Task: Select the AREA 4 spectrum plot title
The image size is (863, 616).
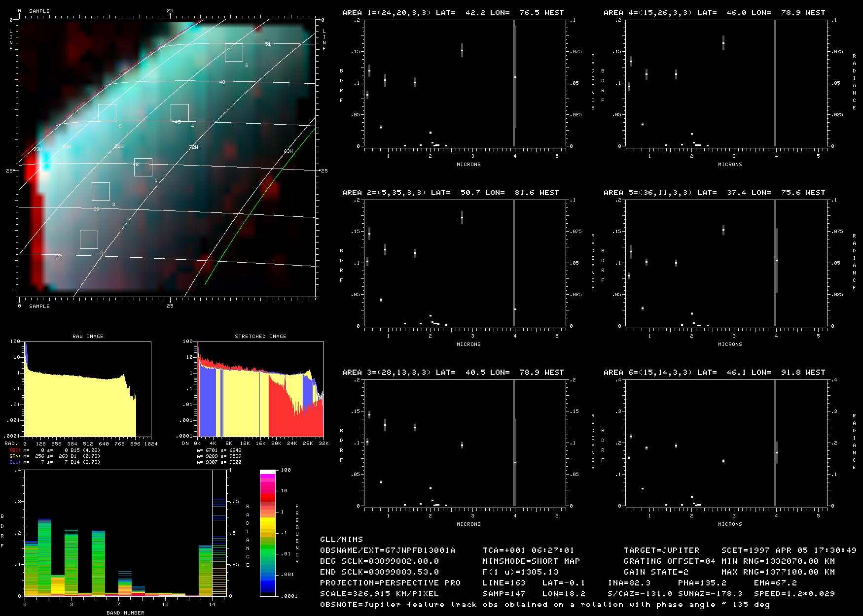Action: click(x=714, y=13)
